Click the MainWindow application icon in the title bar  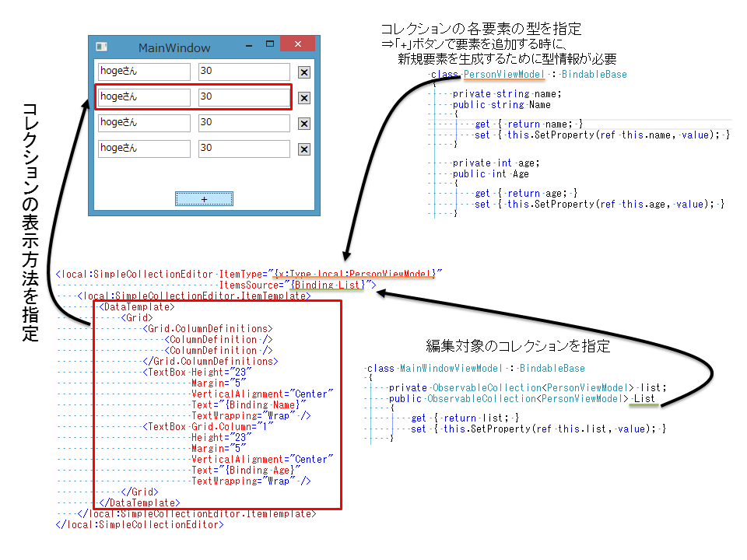pos(101,46)
